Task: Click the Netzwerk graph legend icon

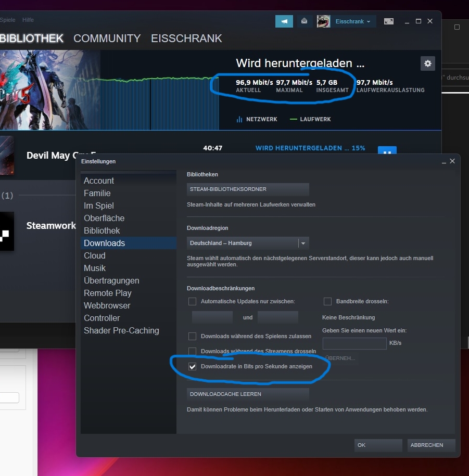Action: (239, 119)
